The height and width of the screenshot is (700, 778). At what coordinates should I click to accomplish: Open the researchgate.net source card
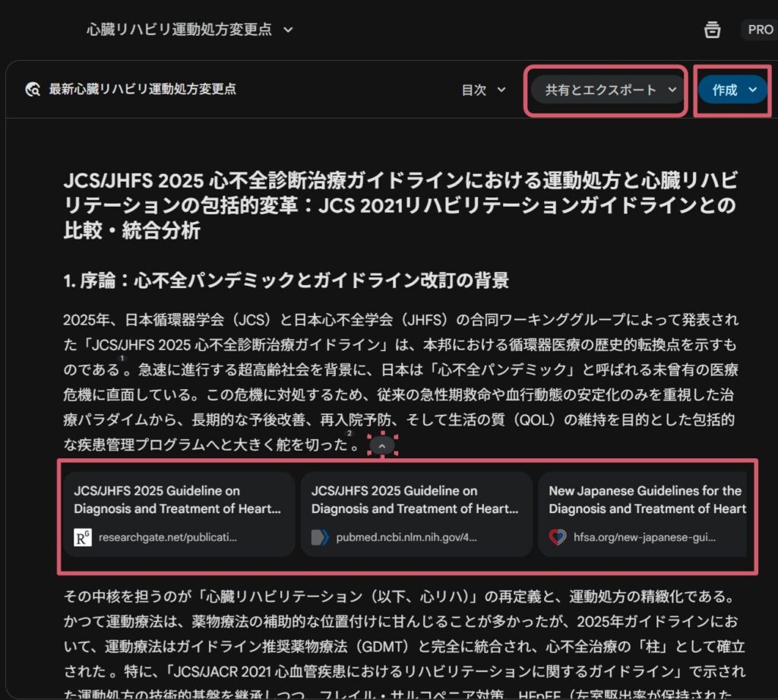point(179,515)
